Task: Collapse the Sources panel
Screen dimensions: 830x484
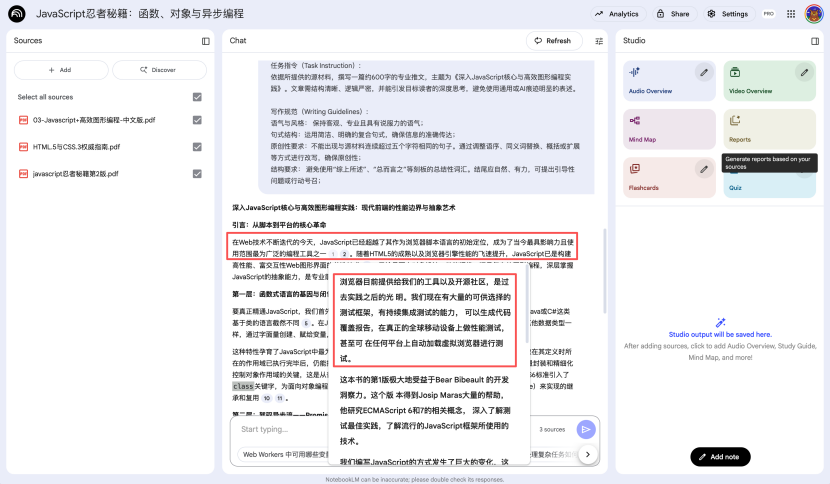Action: click(x=206, y=41)
